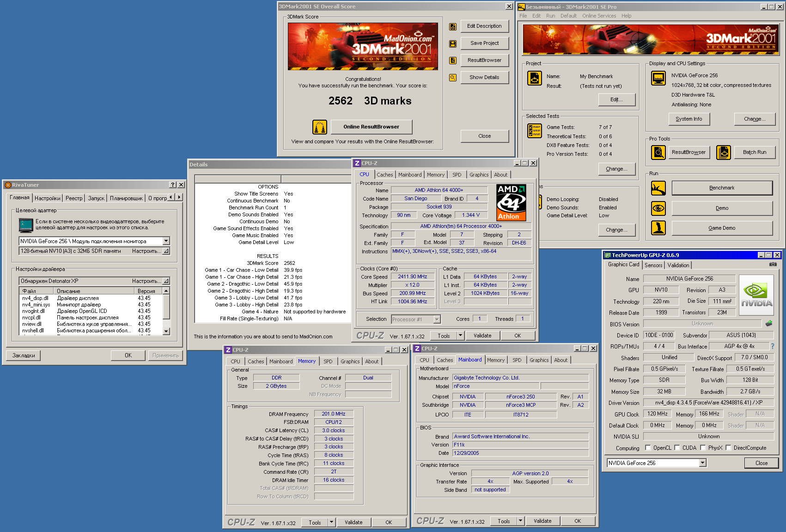Click the magnifier icon beside Show Details
Screen dimensions: 786x532
(x=453, y=78)
